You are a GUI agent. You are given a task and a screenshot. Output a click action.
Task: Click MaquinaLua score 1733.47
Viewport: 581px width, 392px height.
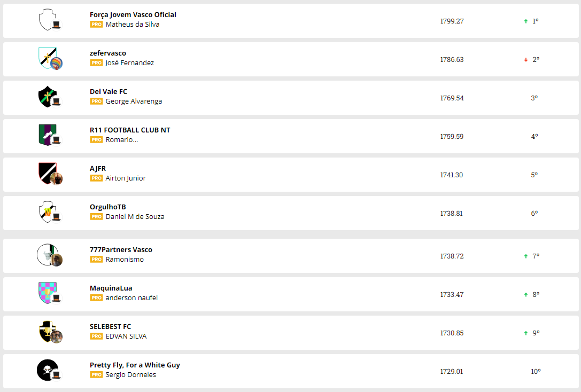(x=452, y=294)
